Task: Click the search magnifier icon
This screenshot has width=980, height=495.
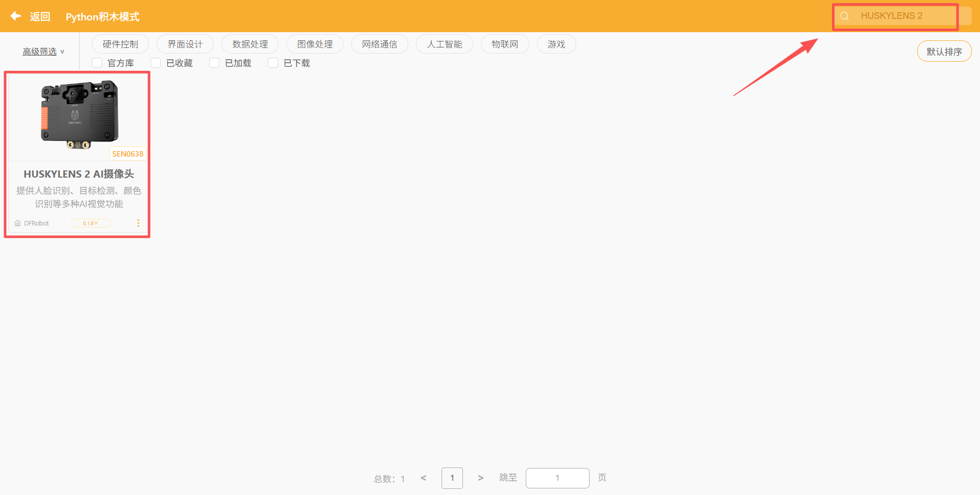Action: 844,16
